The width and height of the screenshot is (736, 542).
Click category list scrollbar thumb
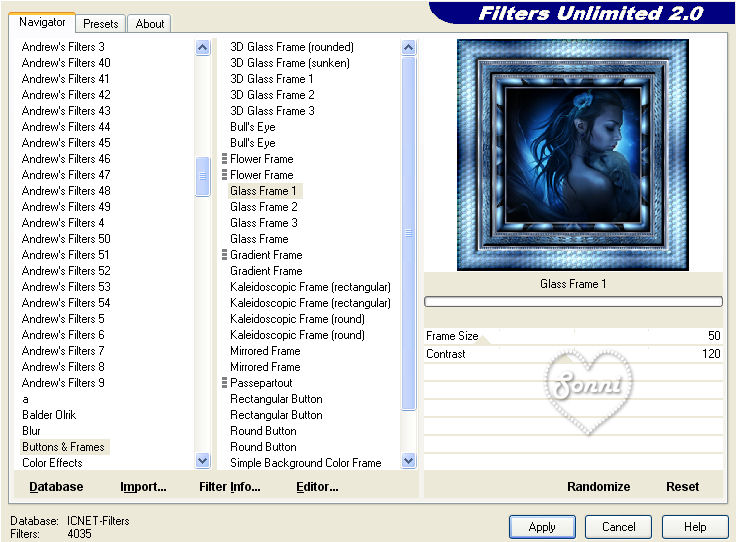click(203, 176)
